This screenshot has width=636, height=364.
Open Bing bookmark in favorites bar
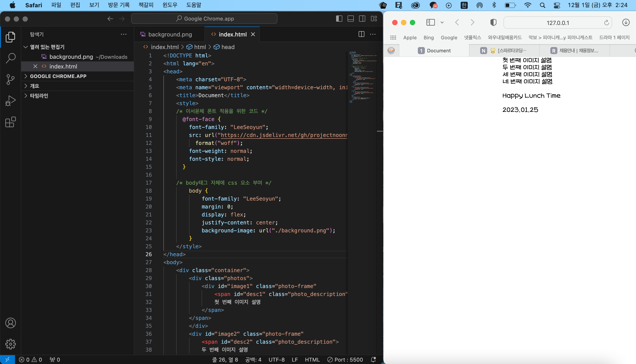[x=429, y=38]
